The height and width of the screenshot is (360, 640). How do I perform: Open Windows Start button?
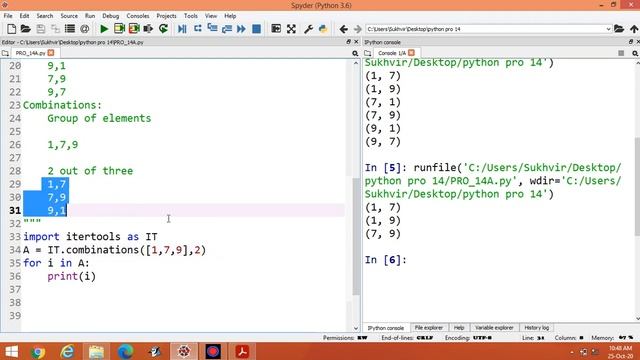point(11,351)
